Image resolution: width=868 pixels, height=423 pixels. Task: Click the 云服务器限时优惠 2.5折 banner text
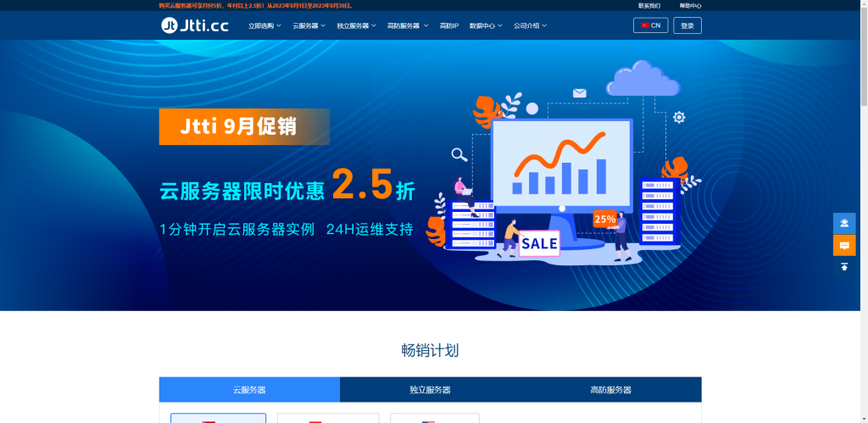[x=287, y=186]
